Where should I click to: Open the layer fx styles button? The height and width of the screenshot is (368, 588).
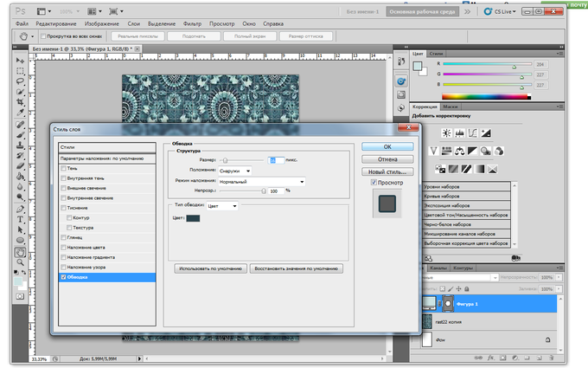click(490, 358)
